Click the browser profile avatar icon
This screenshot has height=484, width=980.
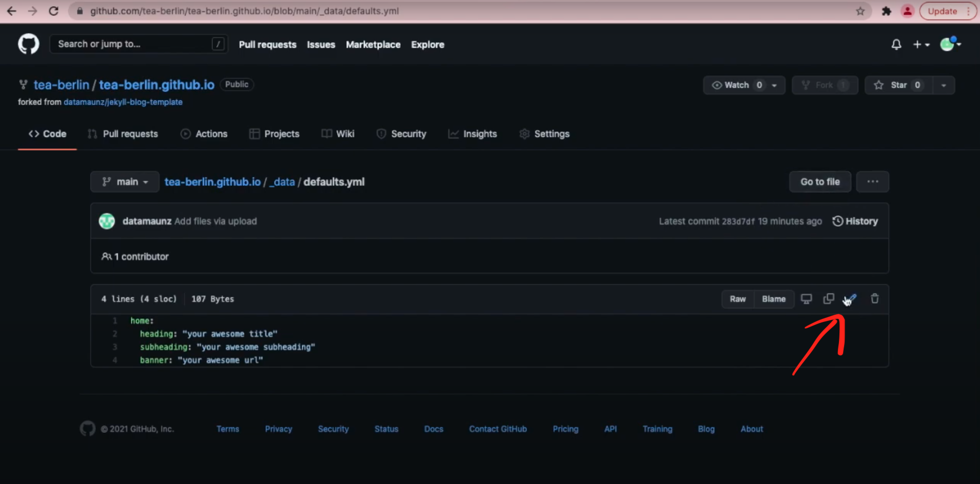tap(908, 11)
